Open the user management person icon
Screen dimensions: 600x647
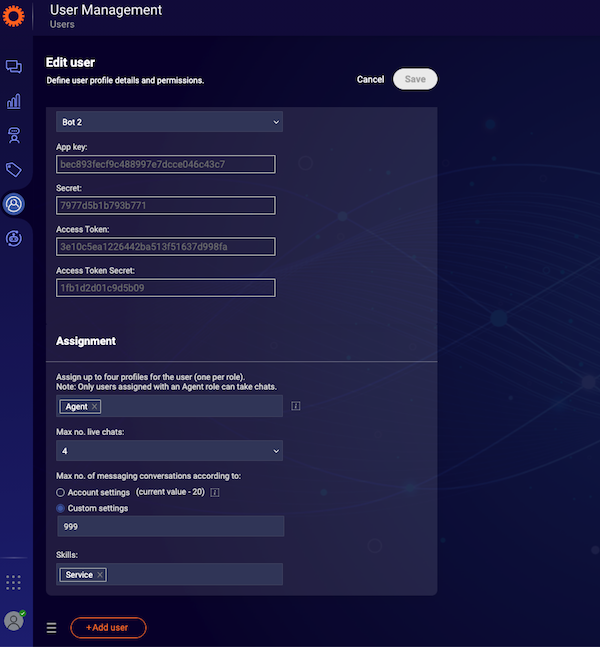(14, 204)
